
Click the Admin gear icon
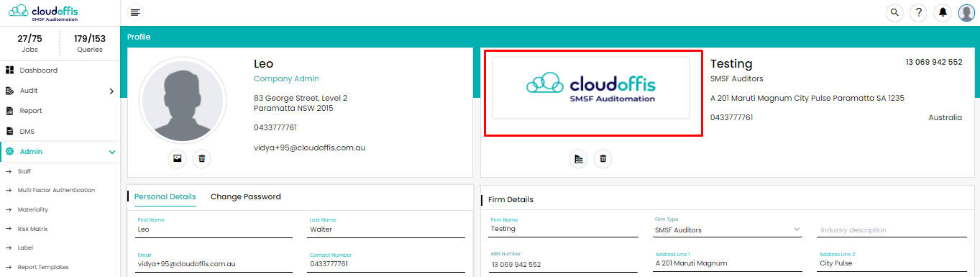click(x=10, y=152)
